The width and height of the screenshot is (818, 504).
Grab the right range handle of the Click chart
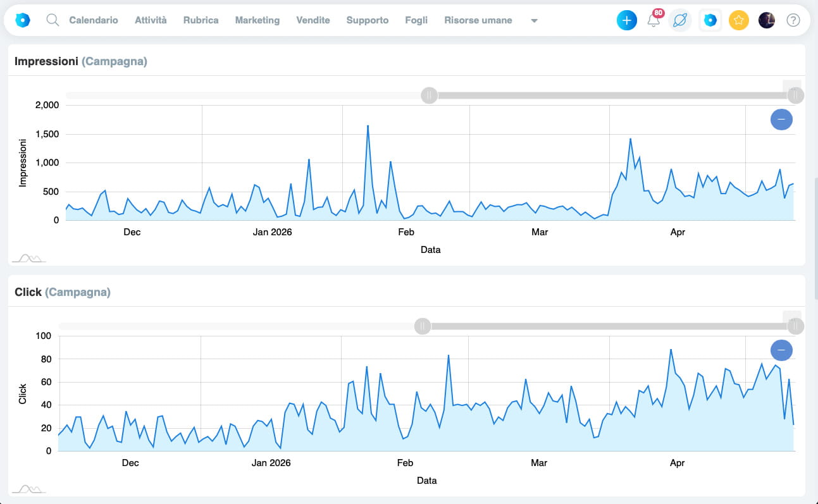[796, 326]
